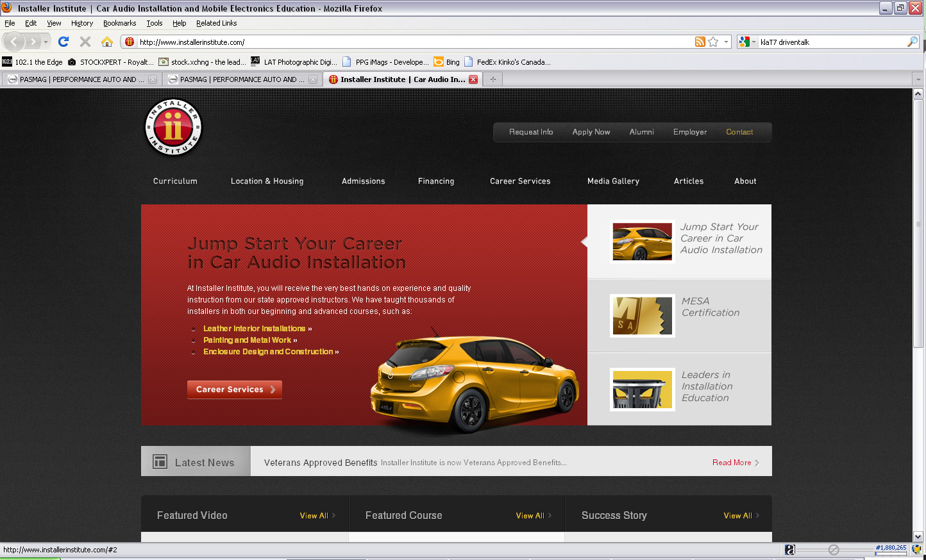Open the stock.xchng bookmark
This screenshot has width=926, height=560.
202,62
